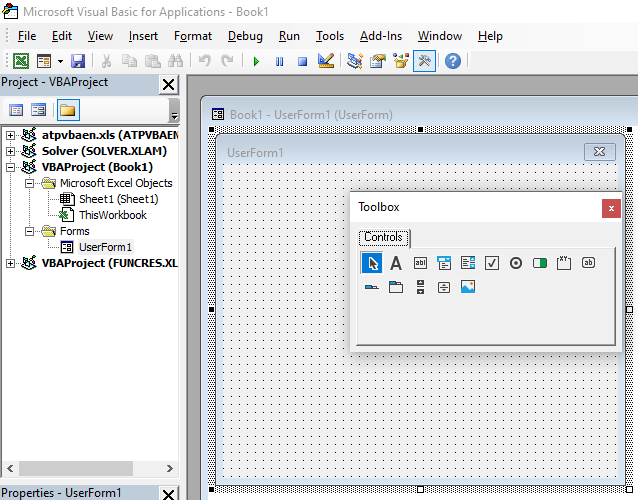The image size is (638, 500).
Task: Click the Break pause icon
Action: tap(279, 61)
